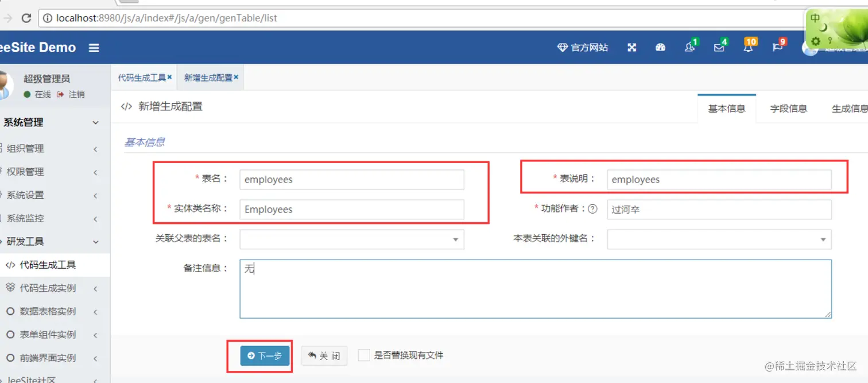The height and width of the screenshot is (383, 868).
Task: Click the browser address bar URL
Action: pos(166,18)
